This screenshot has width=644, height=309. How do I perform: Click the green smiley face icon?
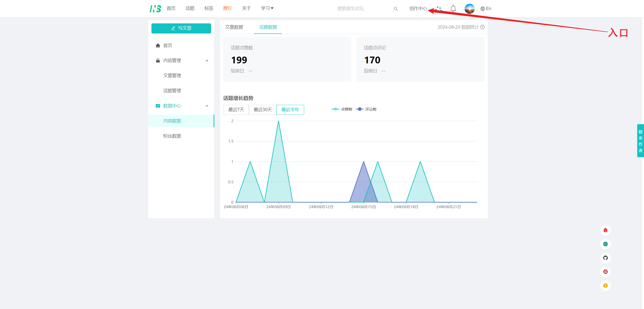605,244
